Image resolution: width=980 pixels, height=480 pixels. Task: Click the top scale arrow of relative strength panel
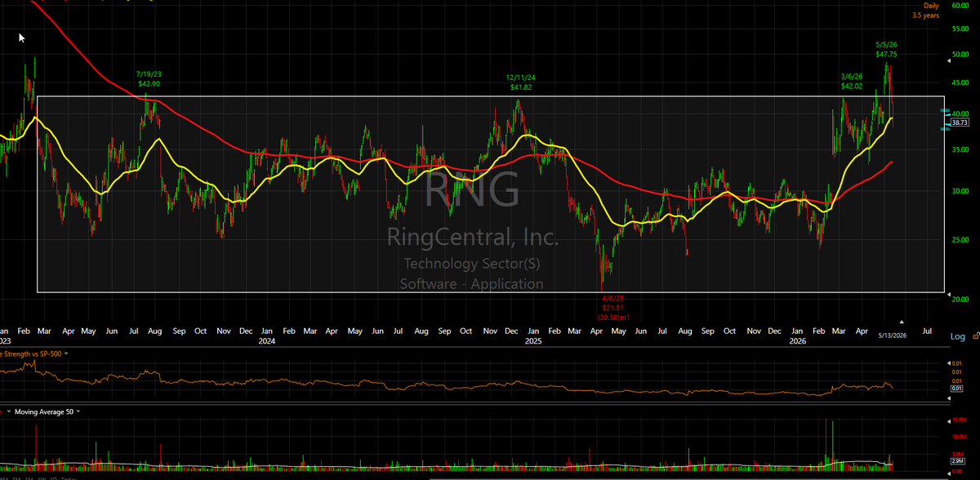[948, 362]
